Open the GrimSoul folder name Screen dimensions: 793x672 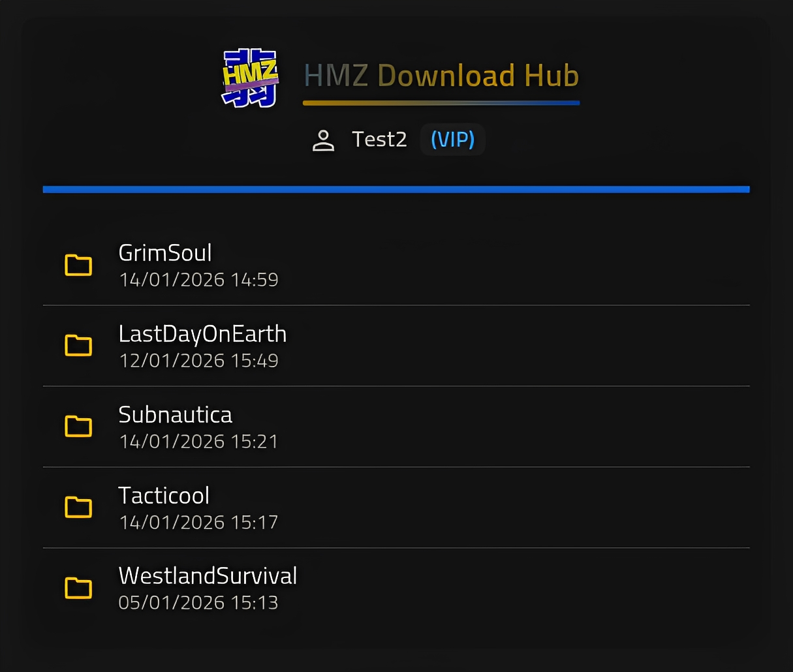(165, 253)
